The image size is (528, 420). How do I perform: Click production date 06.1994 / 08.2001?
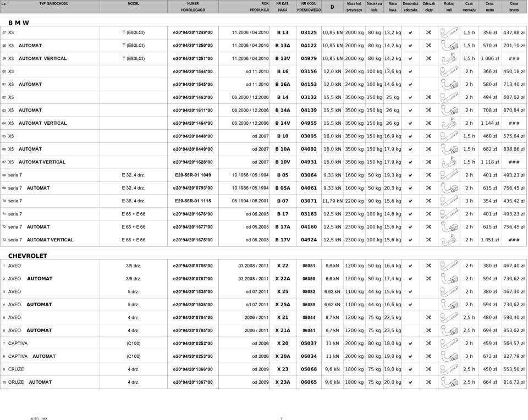tap(250, 201)
